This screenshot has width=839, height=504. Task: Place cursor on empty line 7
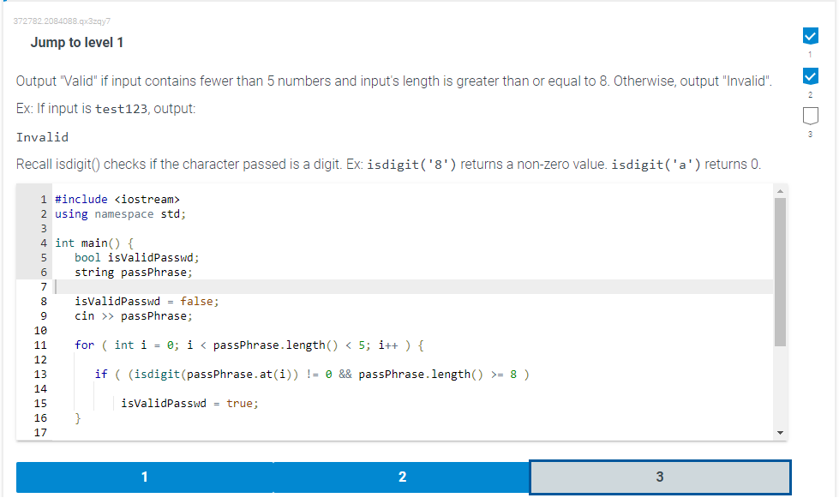point(412,287)
